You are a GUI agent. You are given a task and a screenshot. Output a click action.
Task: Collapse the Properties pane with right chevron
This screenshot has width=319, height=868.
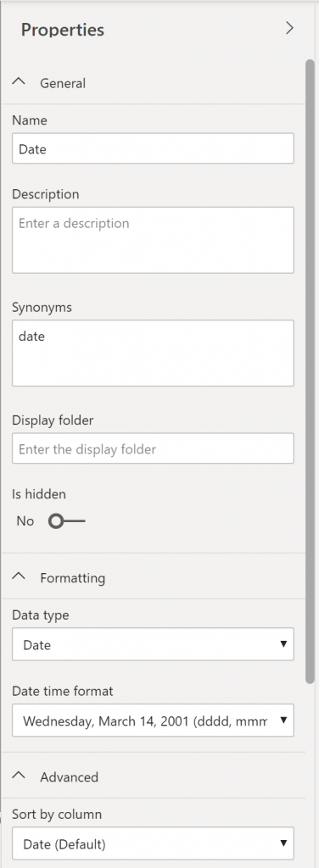coord(289,28)
